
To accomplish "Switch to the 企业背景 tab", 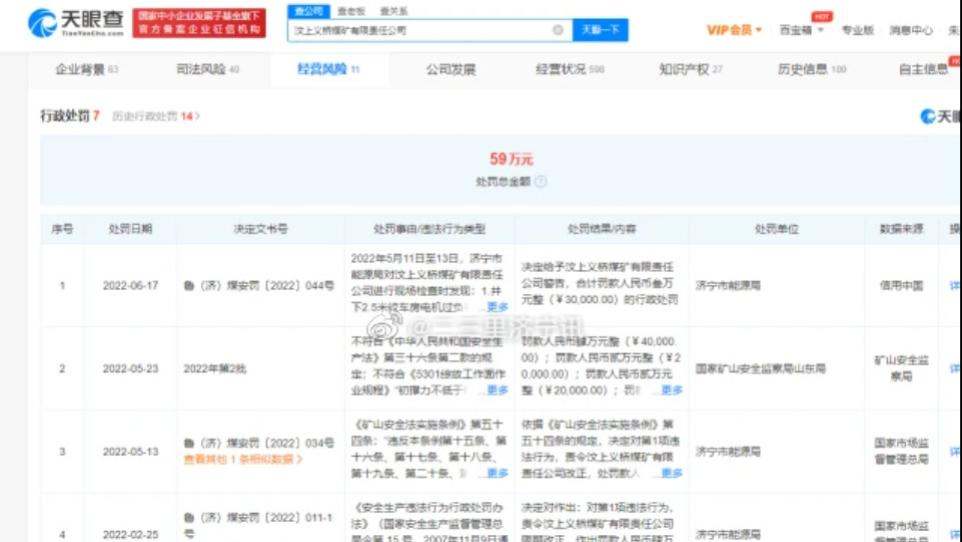I will 87,69.
